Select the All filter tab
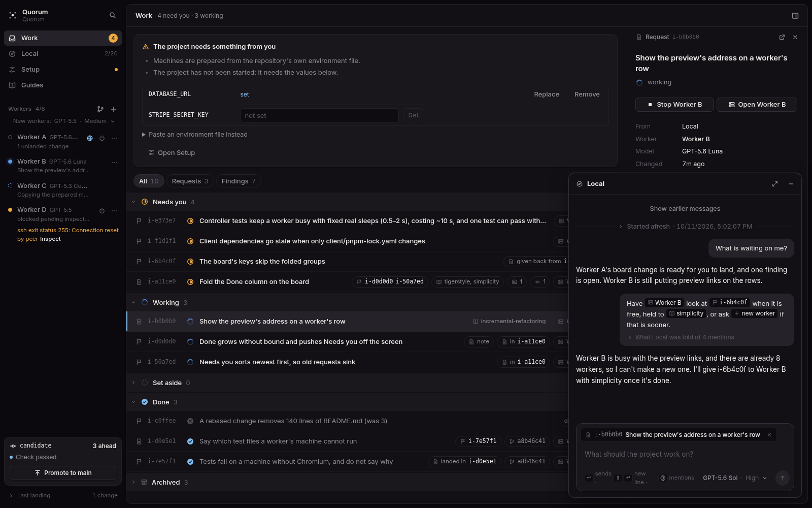 [149, 181]
